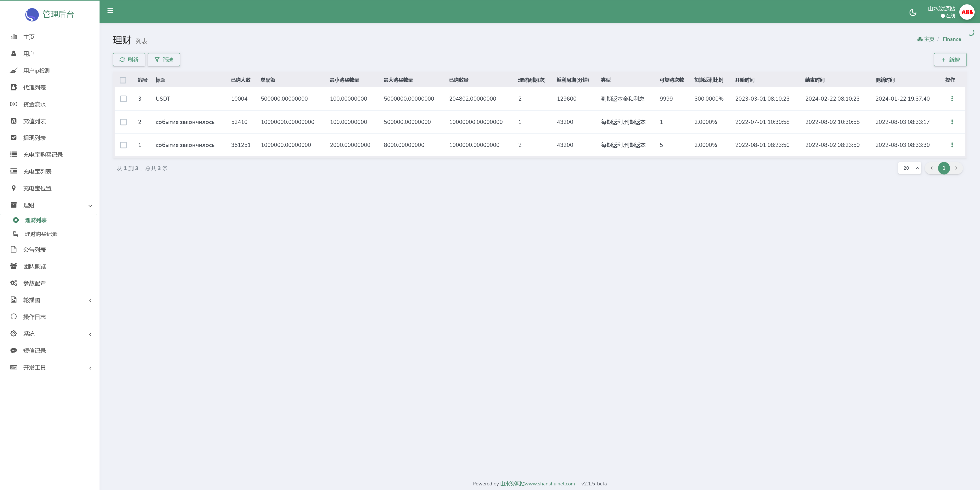
Task: Click the 新增 add button
Action: (950, 60)
